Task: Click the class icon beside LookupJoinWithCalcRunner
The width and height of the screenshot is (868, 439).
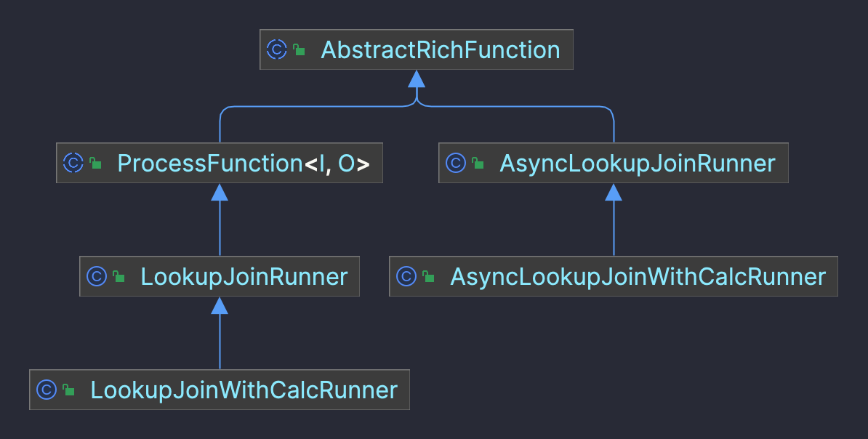Action: coord(47,390)
